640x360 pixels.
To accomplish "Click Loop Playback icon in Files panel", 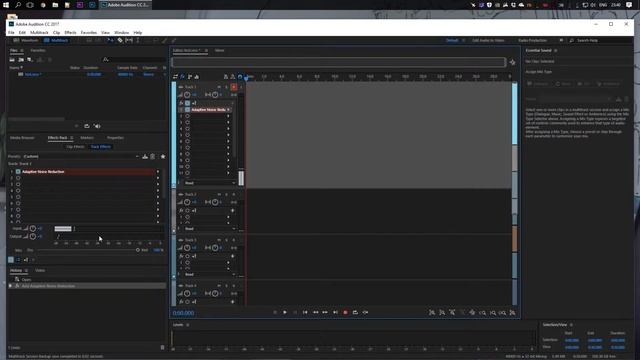I will pos(87,126).
